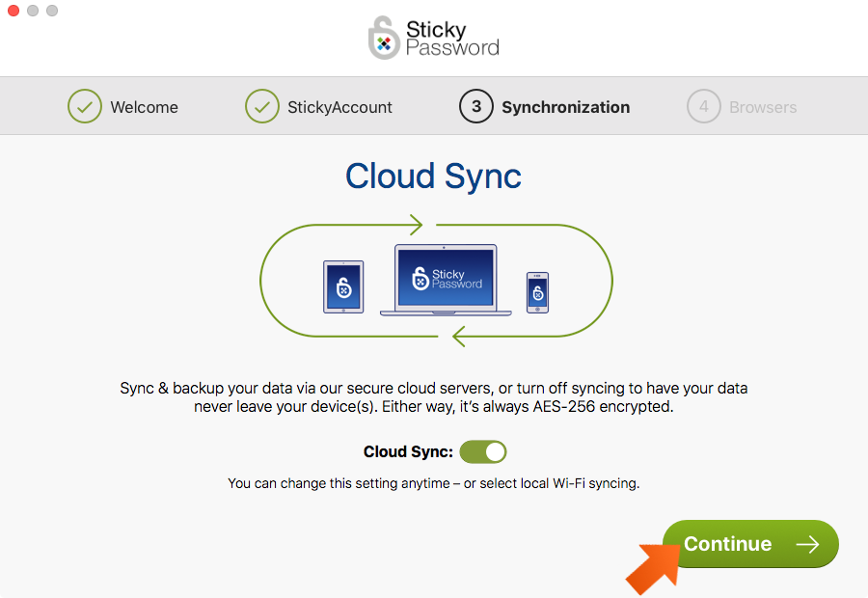Click the step 4 number circle
Image resolution: width=868 pixels, height=598 pixels.
tap(704, 106)
